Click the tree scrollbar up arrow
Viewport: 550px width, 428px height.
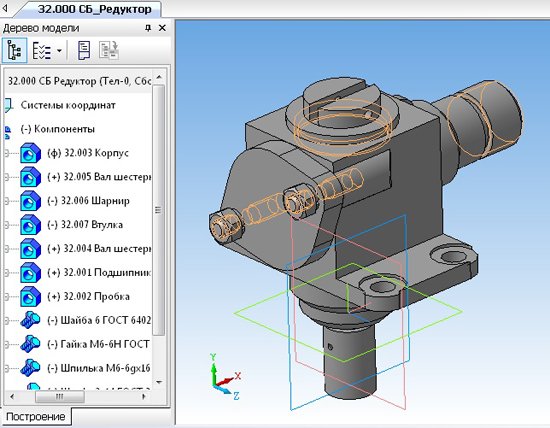[159, 76]
